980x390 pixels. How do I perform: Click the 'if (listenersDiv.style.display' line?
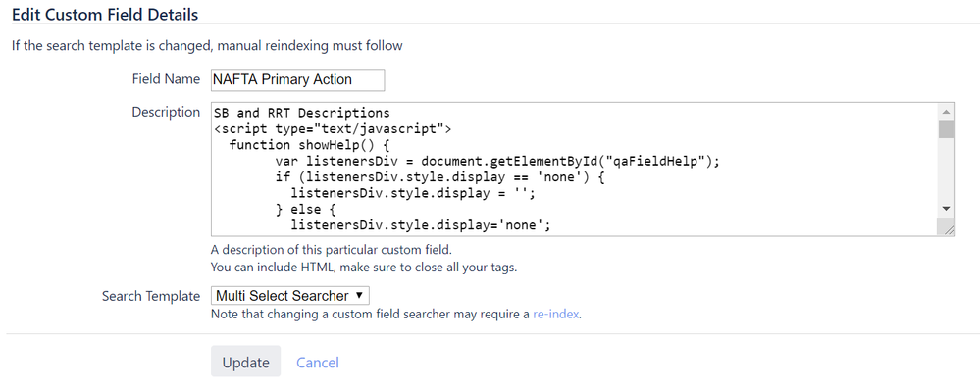pos(439,177)
